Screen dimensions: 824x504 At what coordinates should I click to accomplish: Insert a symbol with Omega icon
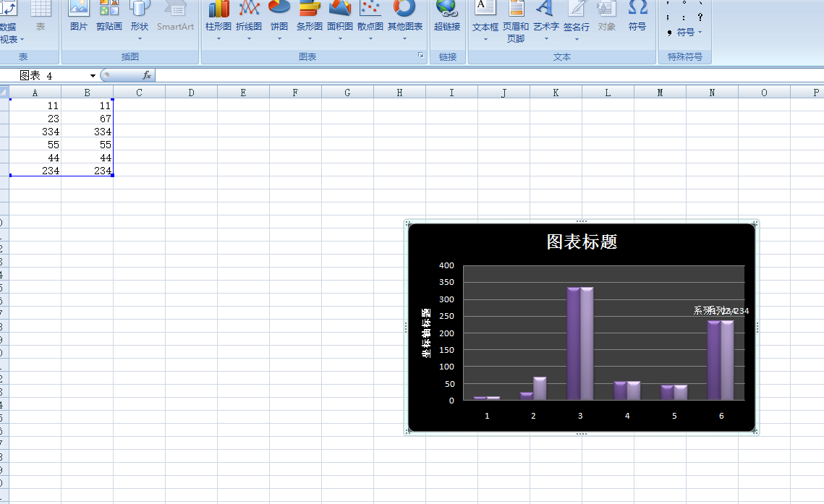click(637, 17)
